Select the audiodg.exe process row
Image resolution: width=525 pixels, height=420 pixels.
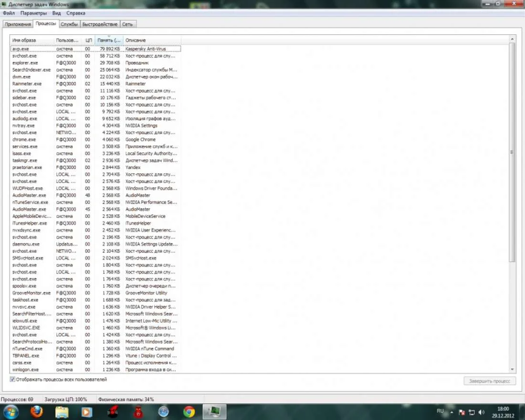click(x=95, y=118)
